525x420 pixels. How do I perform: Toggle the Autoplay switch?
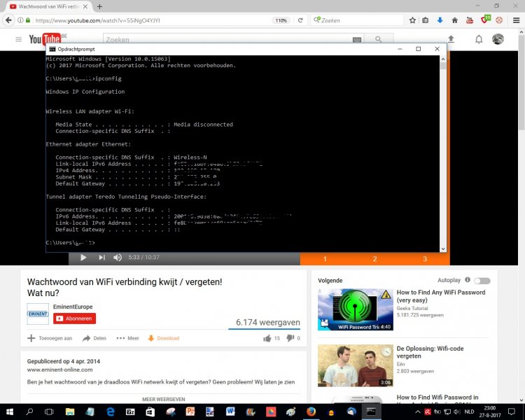[x=482, y=281]
